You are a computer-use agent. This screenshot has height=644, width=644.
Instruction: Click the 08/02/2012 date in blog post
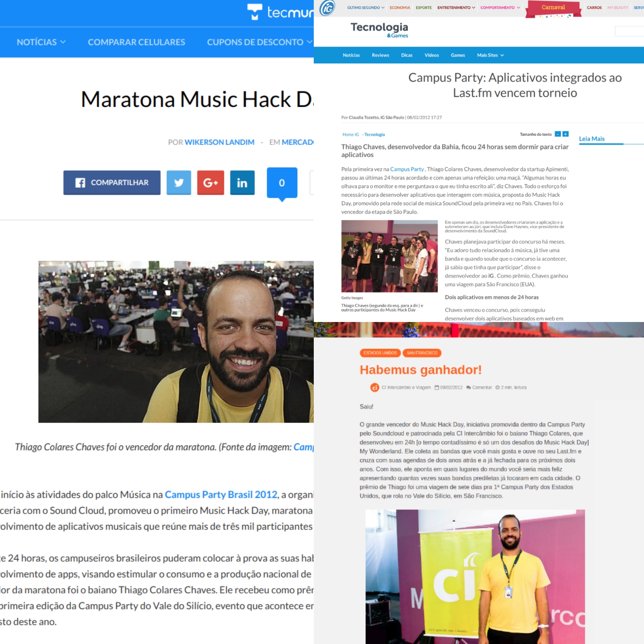tap(451, 387)
